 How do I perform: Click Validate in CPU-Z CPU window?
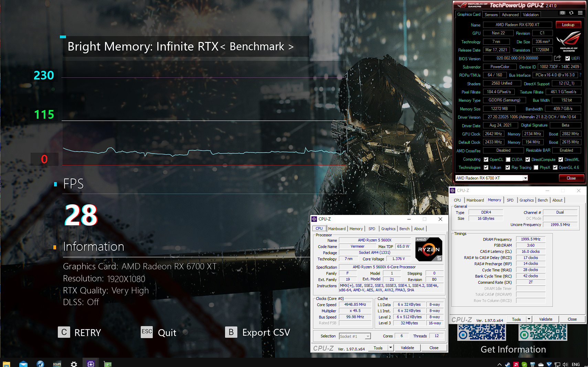[x=407, y=348]
